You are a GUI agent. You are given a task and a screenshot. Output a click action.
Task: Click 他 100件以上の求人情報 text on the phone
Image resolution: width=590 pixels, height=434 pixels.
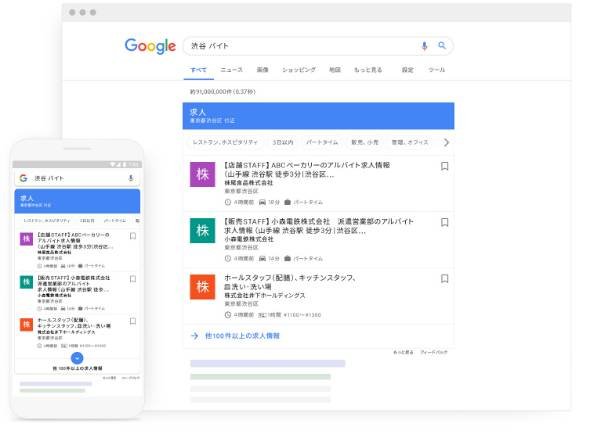click(77, 368)
